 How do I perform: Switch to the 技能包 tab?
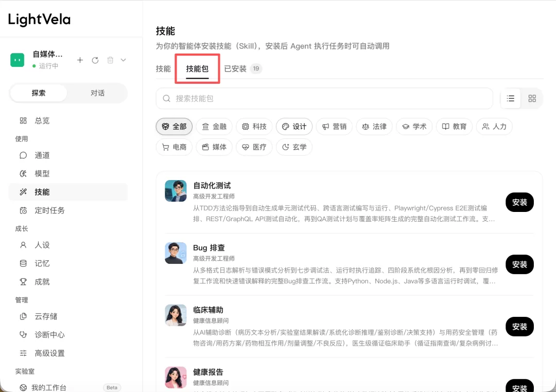pyautogui.click(x=197, y=69)
